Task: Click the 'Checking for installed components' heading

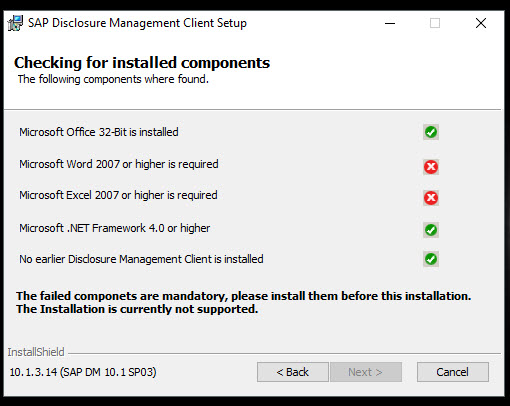Action: [x=142, y=63]
